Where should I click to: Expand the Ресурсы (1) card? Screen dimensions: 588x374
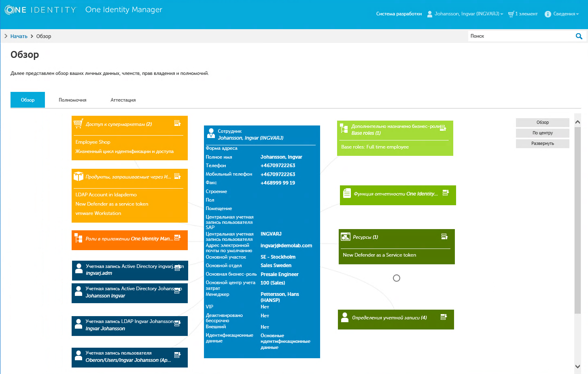[444, 236]
